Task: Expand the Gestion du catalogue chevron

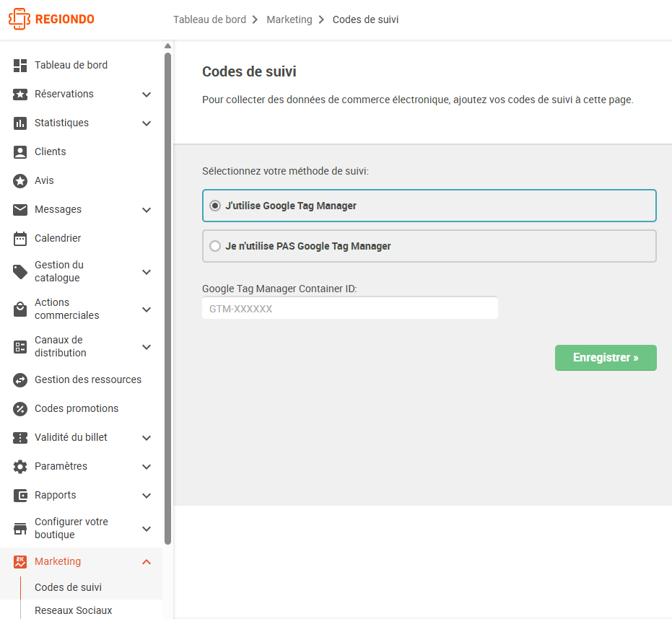Action: coord(147,271)
